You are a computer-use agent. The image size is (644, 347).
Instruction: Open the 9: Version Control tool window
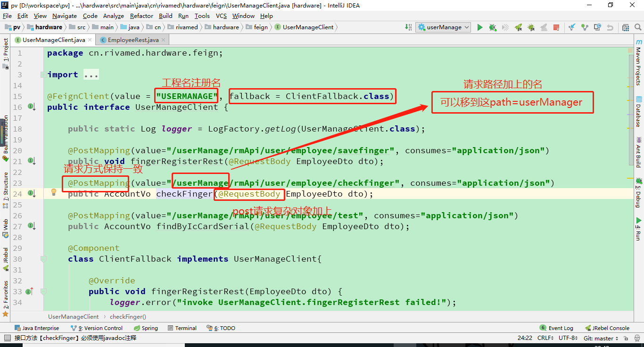[97, 328]
